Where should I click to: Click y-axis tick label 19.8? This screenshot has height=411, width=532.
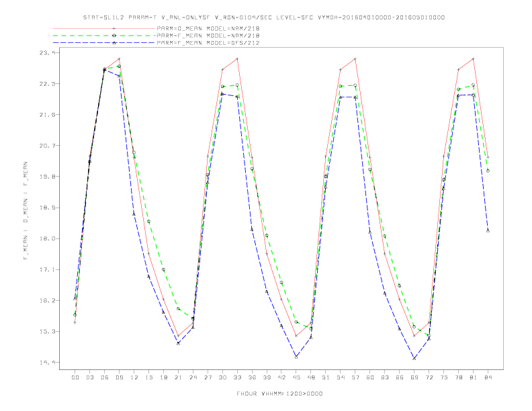pos(46,177)
